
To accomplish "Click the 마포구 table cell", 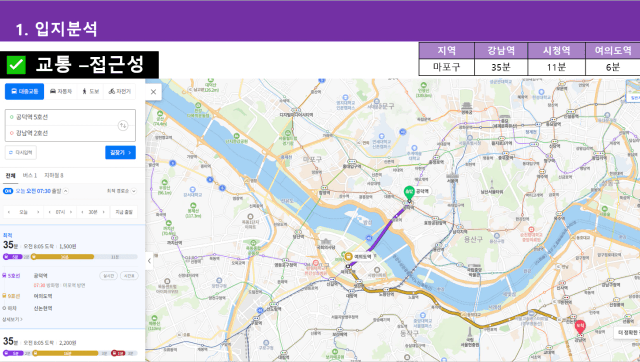I will coord(447,67).
